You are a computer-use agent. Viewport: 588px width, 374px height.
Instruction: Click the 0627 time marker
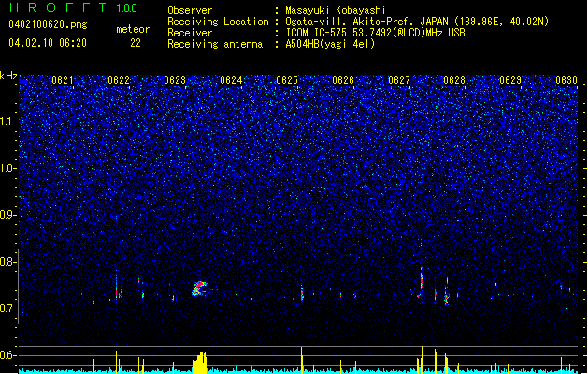(x=399, y=80)
